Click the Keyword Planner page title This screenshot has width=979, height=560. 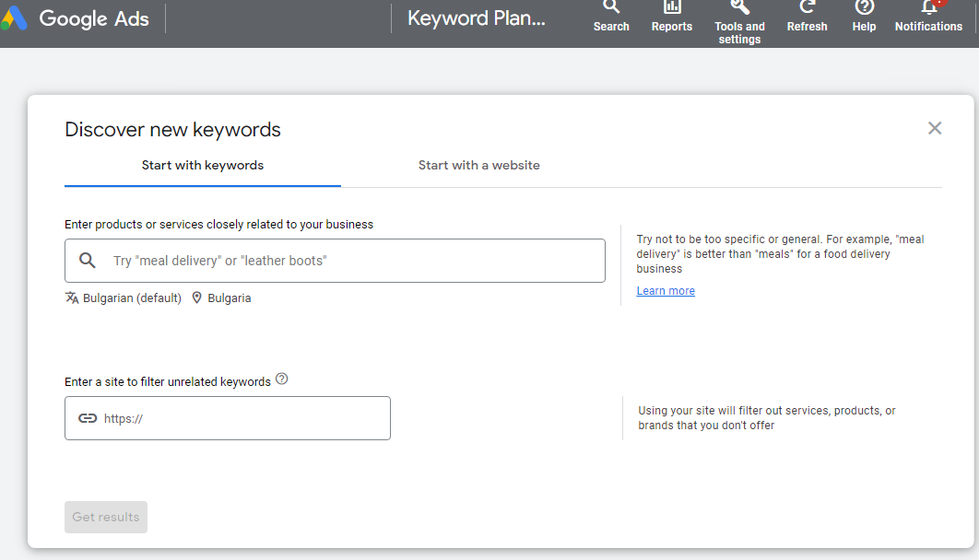point(477,18)
